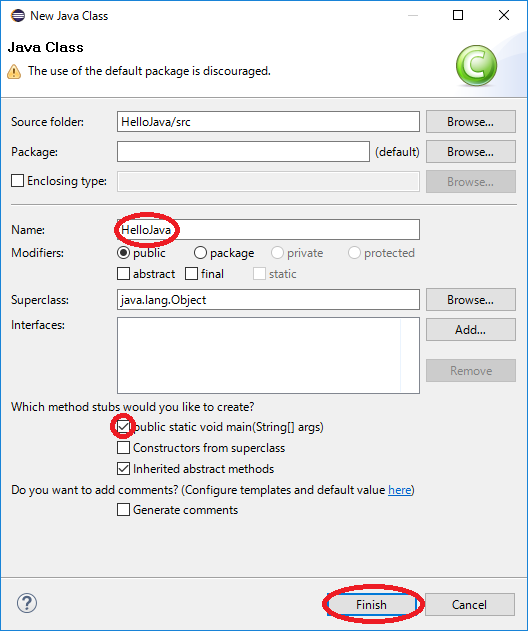This screenshot has width=528, height=631.
Task: Click the green Java Class icon
Action: click(476, 66)
